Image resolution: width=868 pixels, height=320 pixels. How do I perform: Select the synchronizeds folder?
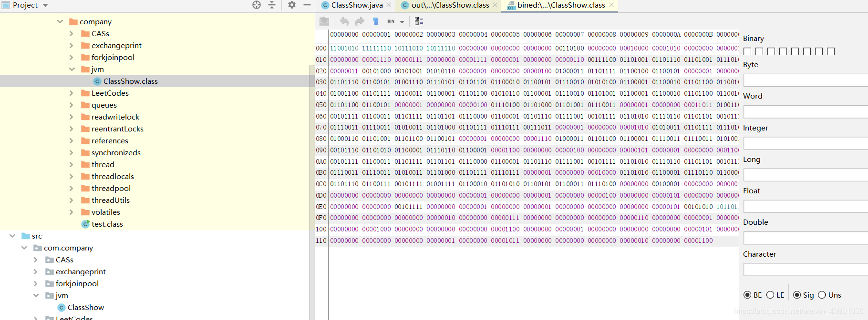point(116,152)
